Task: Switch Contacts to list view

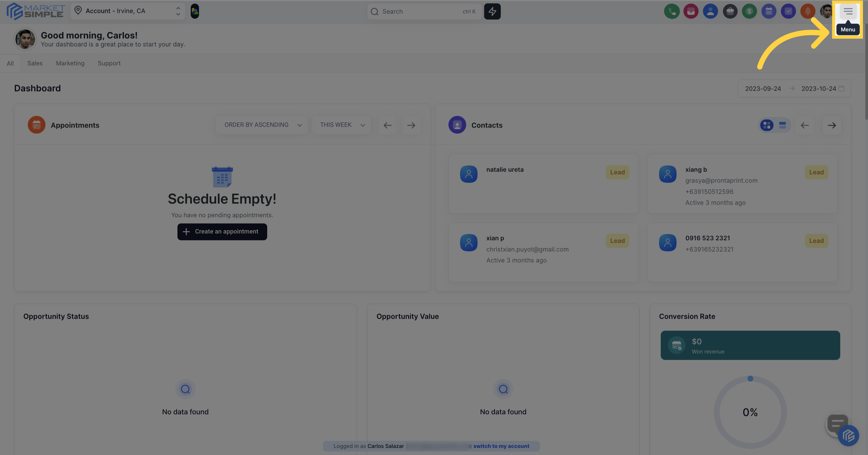Action: pyautogui.click(x=782, y=125)
